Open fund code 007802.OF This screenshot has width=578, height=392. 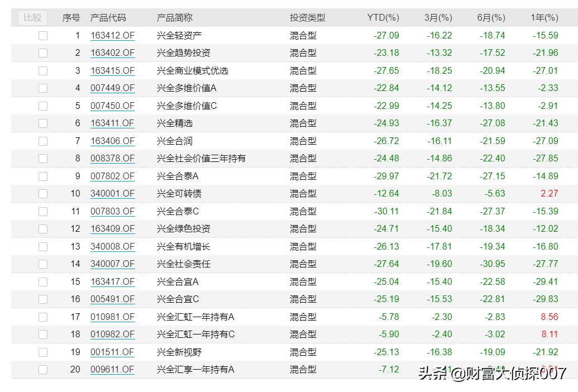click(112, 176)
